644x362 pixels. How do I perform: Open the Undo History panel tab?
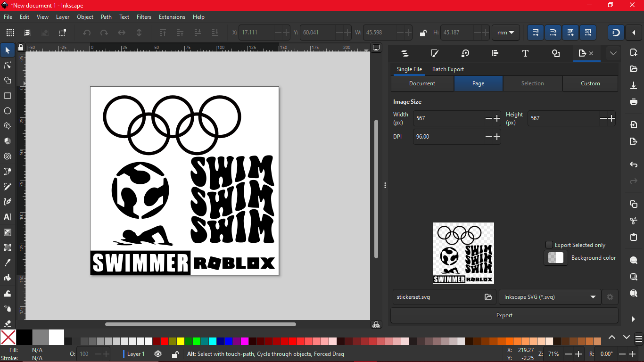pos(465,53)
